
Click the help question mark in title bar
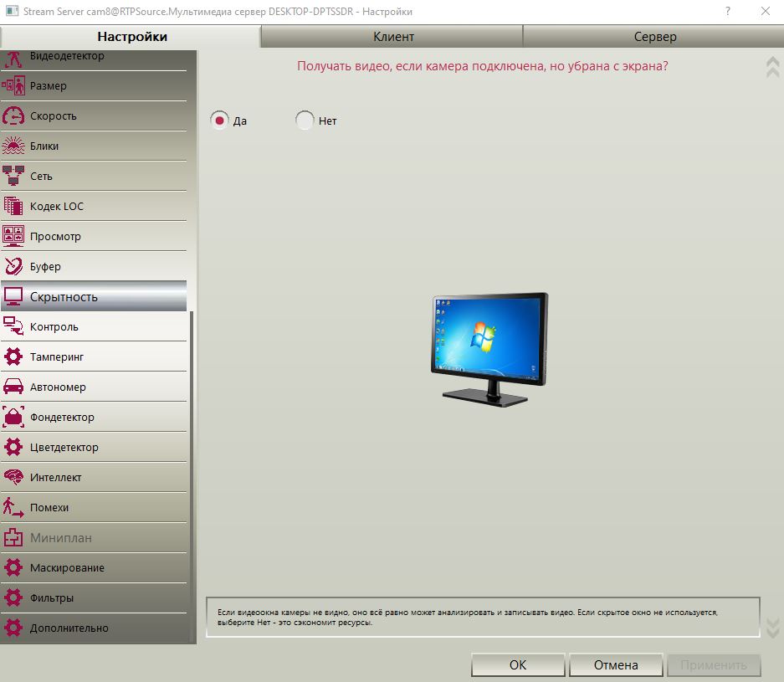[x=728, y=11]
